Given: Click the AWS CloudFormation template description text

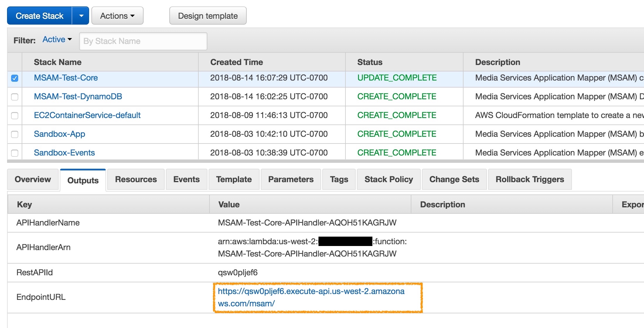Looking at the screenshot, I should (559, 115).
